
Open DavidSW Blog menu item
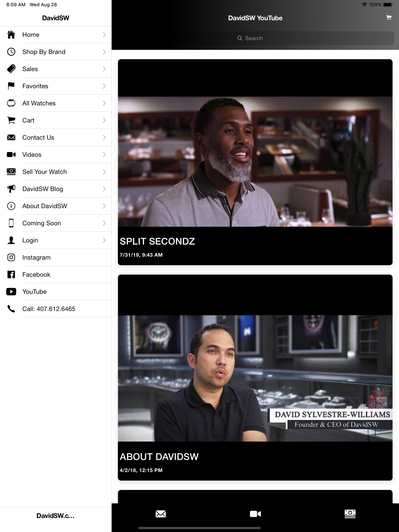(x=56, y=189)
